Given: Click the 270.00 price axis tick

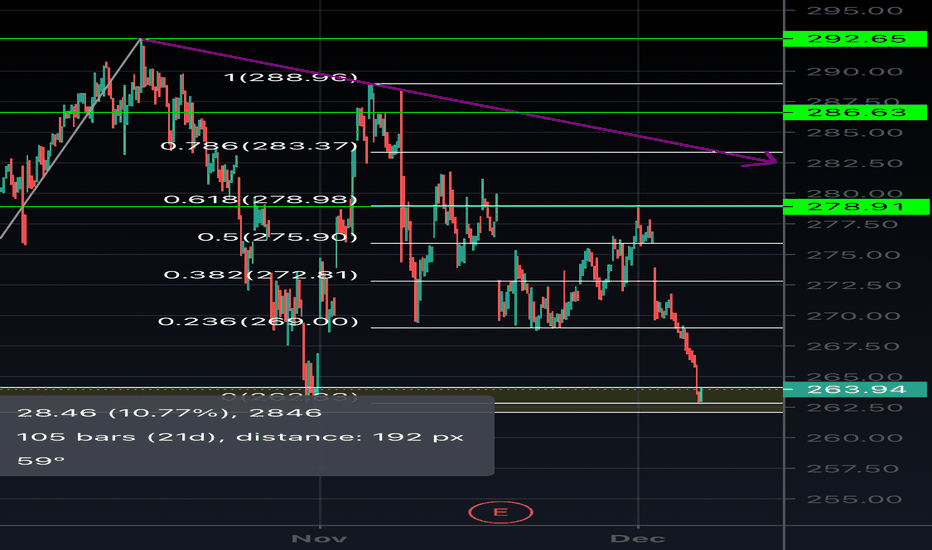Looking at the screenshot, I should 855,316.
